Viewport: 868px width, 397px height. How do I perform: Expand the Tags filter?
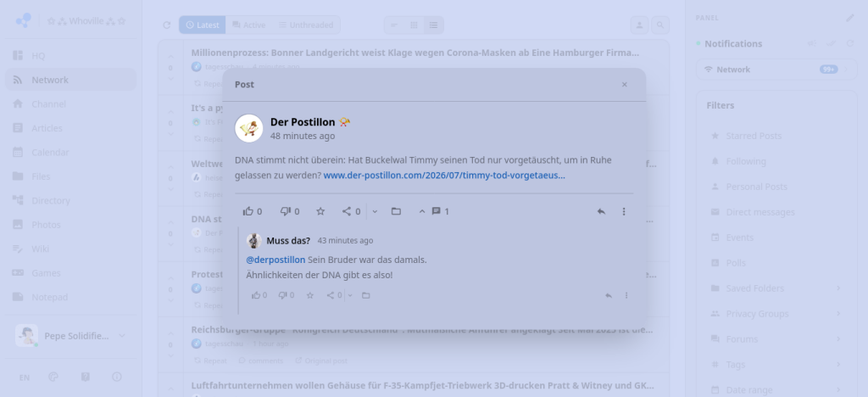tap(776, 364)
